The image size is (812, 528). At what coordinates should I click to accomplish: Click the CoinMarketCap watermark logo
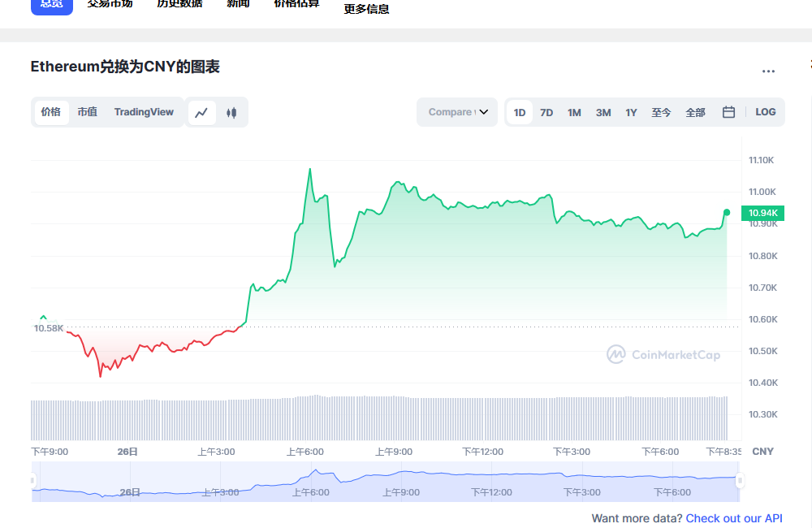(663, 355)
